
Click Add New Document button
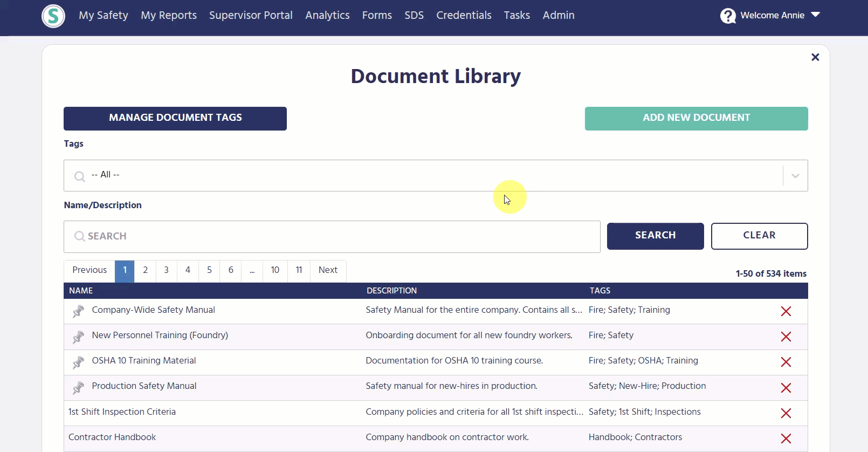[x=697, y=118]
